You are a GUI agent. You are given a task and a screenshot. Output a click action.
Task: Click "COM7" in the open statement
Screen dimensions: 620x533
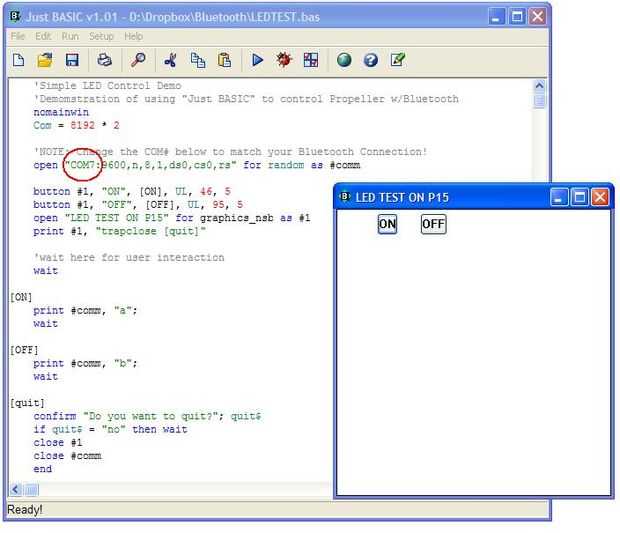(x=82, y=165)
